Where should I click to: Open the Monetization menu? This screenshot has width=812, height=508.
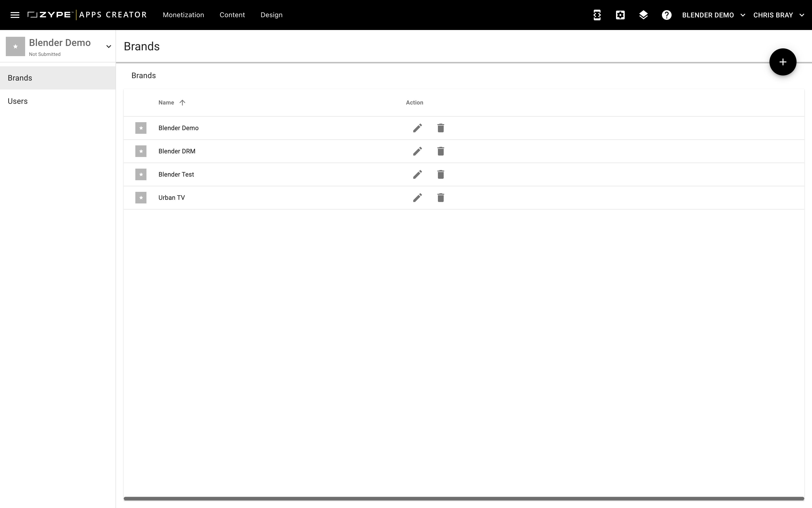tap(183, 15)
